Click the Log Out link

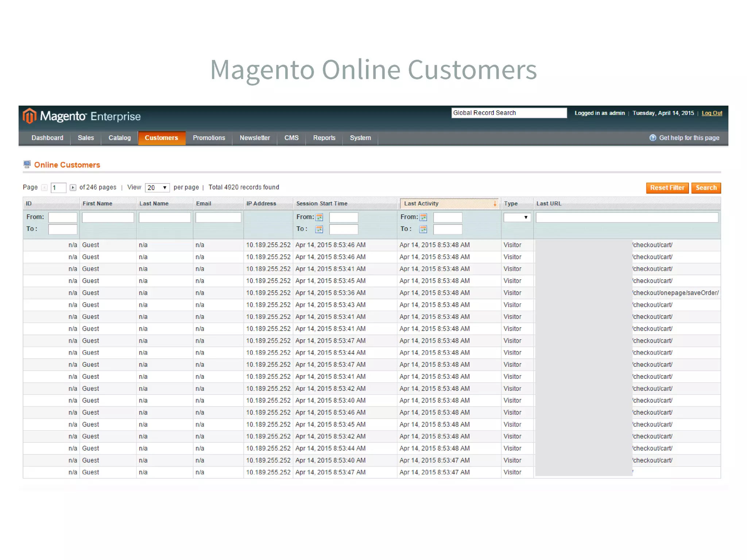click(712, 113)
